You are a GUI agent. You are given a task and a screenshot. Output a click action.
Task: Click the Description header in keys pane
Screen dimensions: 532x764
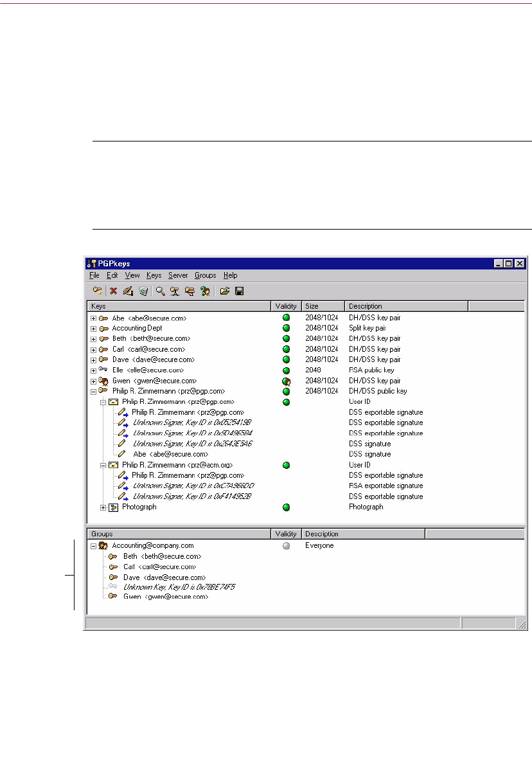coord(407,306)
